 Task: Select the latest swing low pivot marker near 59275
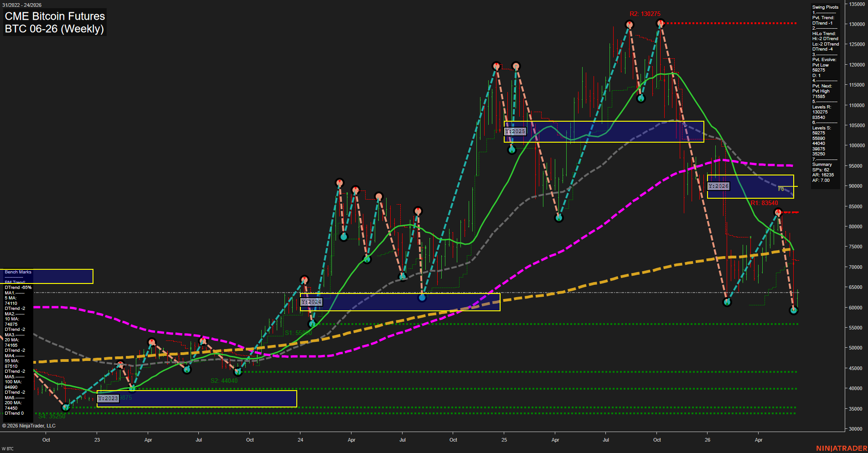[x=794, y=310]
